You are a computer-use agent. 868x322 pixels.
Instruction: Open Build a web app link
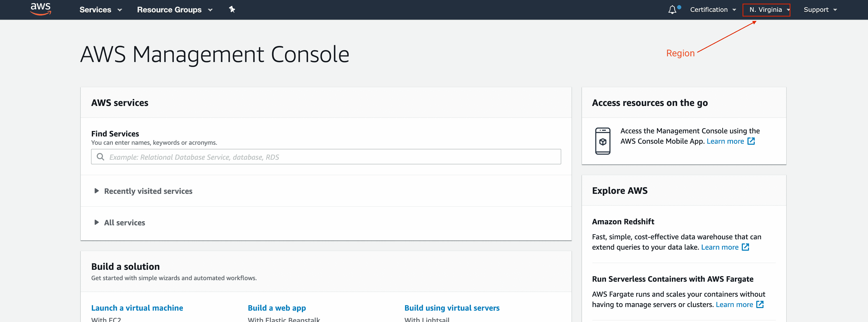[x=277, y=308]
